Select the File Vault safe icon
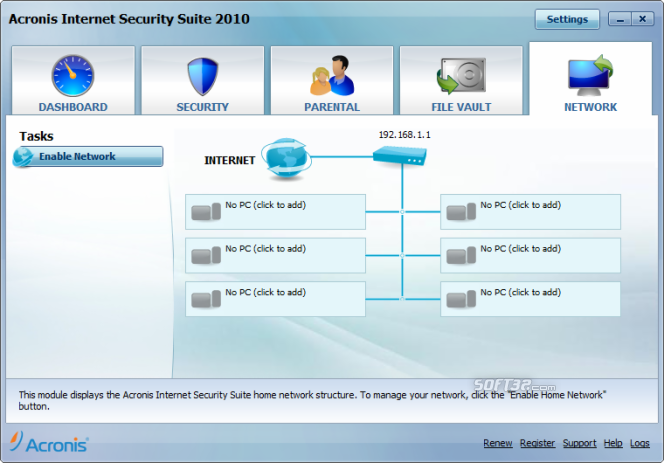The image size is (664, 463). click(461, 76)
